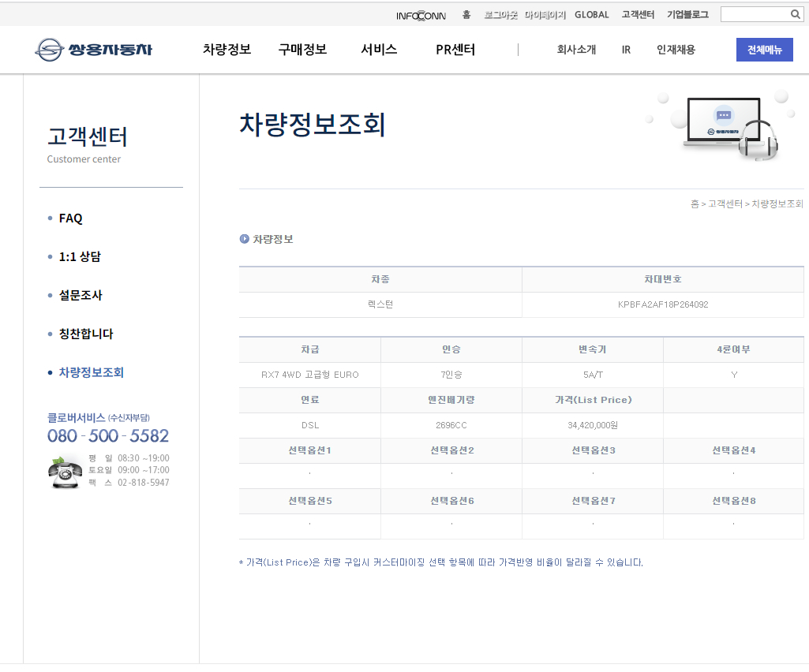Click the 7인승 value cell
The image size is (809, 672).
(451, 375)
